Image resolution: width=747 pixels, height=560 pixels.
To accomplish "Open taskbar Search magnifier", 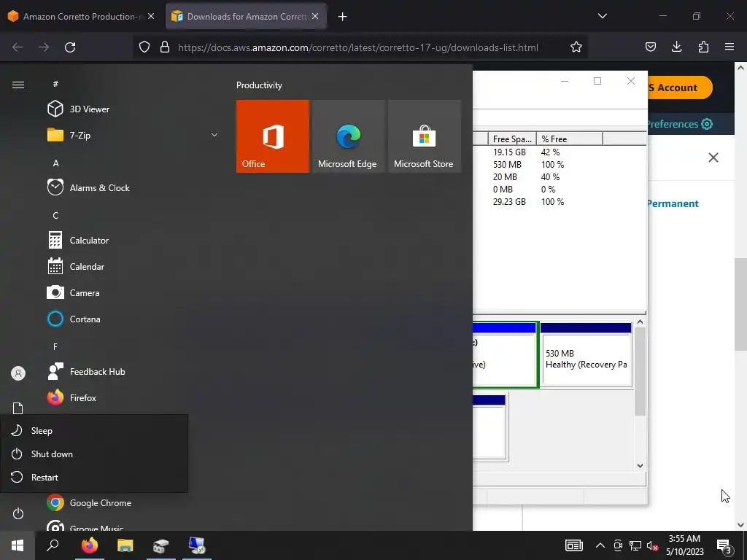I will point(53,545).
